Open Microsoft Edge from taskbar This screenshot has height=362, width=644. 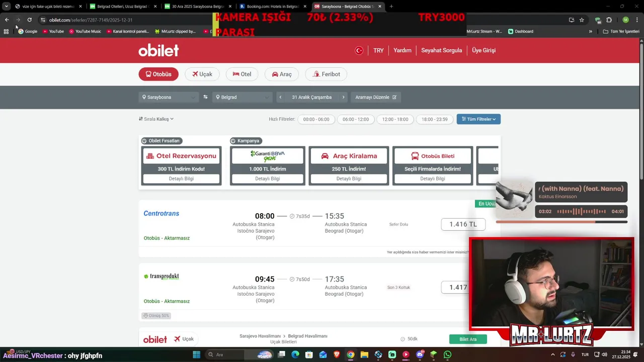point(295,354)
